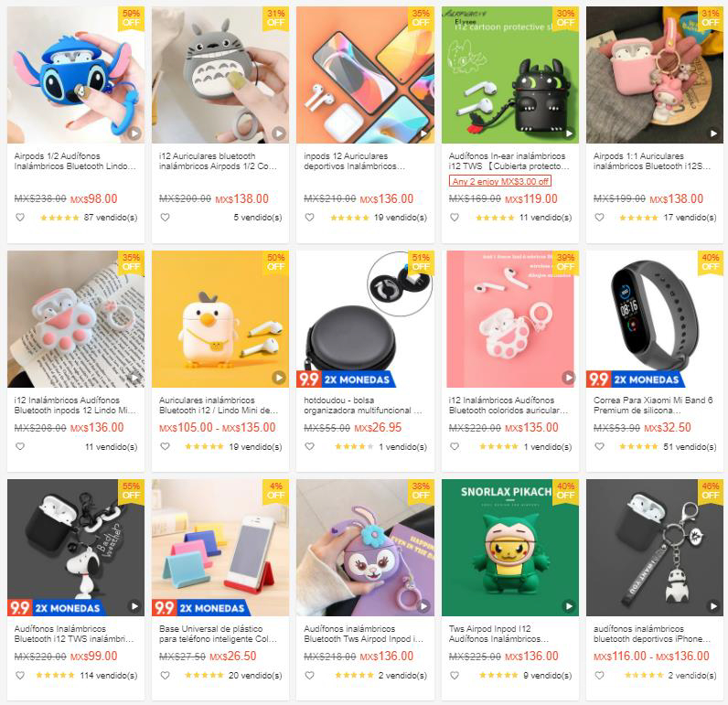Open the colorful phone stands thumbnail
The width and height of the screenshot is (728, 705).
tap(220, 548)
